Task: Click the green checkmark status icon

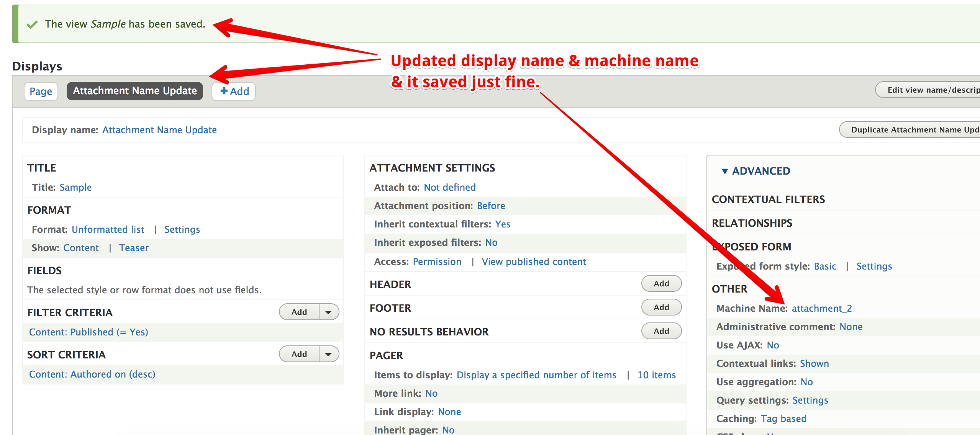Action: [32, 25]
